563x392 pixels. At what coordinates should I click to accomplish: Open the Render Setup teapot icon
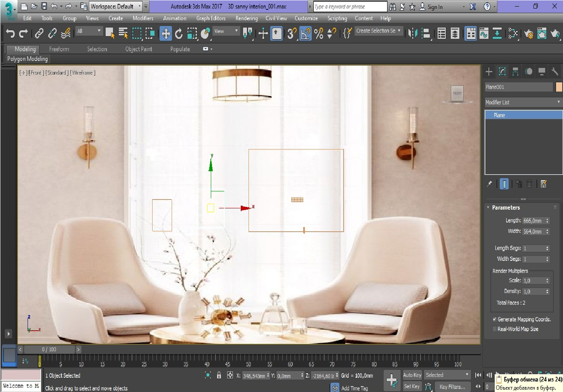pyautogui.click(x=528, y=34)
